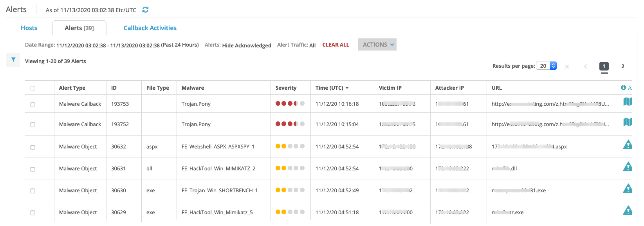The height and width of the screenshot is (226, 644).
Task: Click malware name FE_HackTool_Win_MIMIKATZ_2
Action: 218,168
